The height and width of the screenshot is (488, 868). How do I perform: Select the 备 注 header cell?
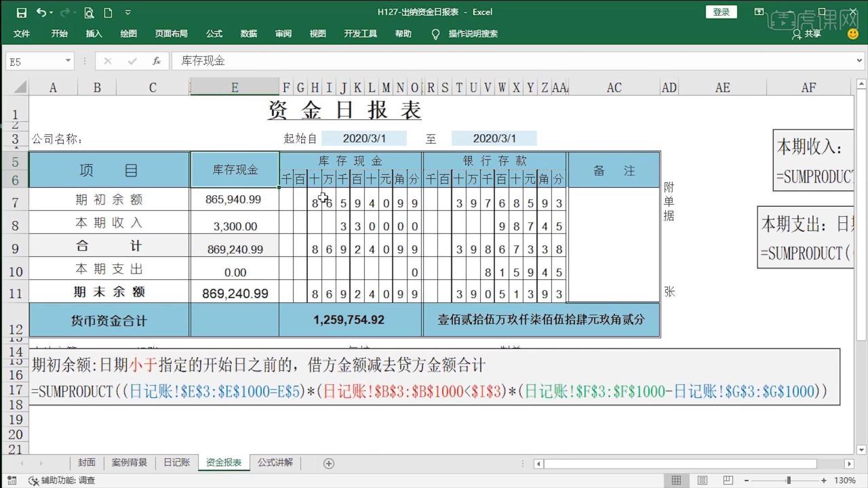[614, 170]
